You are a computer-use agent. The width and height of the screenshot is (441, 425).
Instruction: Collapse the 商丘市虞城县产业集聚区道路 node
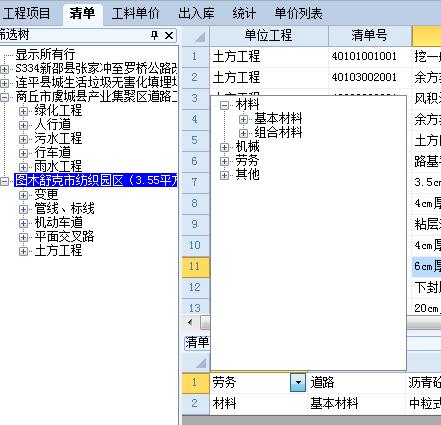tap(4, 97)
